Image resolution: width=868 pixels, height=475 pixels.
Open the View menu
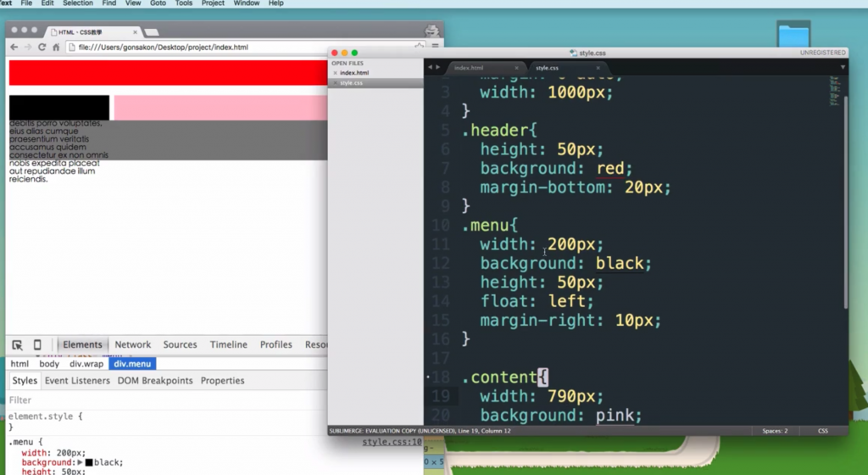pyautogui.click(x=133, y=3)
